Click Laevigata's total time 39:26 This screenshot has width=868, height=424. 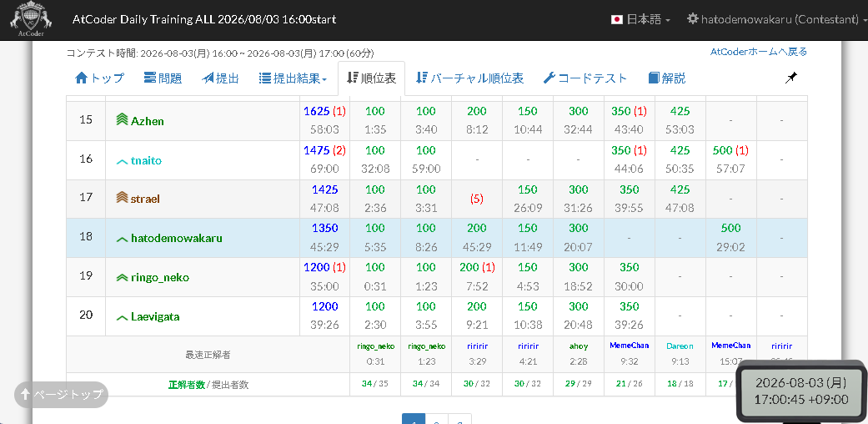coord(324,325)
